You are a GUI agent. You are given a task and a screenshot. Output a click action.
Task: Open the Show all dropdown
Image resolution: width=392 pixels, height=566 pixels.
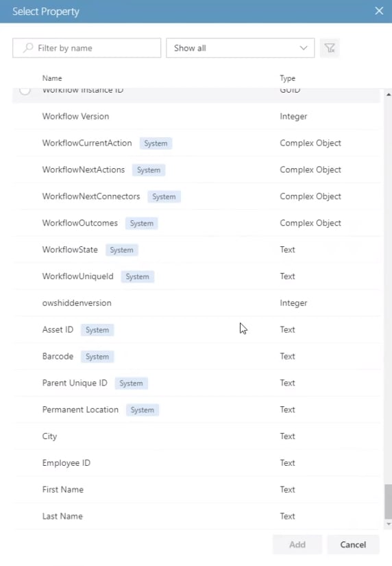(240, 48)
